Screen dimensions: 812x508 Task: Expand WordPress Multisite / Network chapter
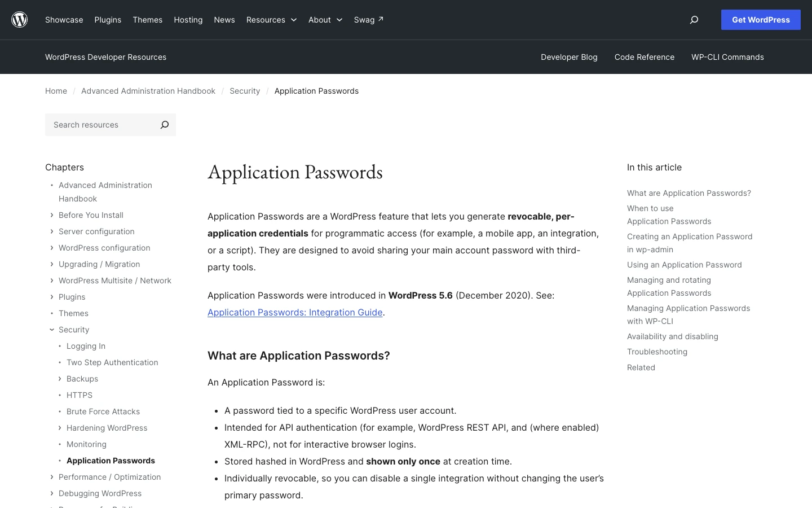tap(52, 281)
